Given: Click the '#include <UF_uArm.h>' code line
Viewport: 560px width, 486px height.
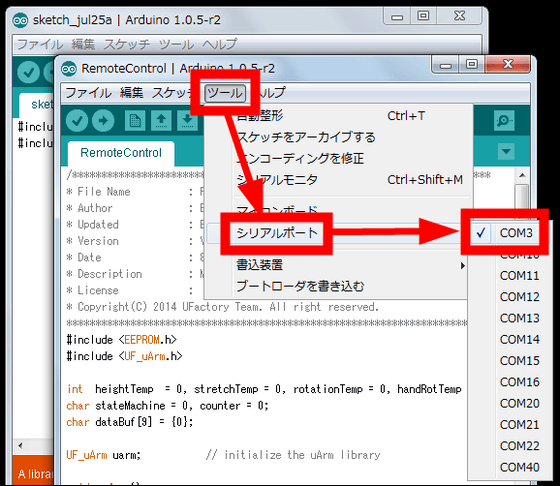Looking at the screenshot, I should [x=124, y=356].
